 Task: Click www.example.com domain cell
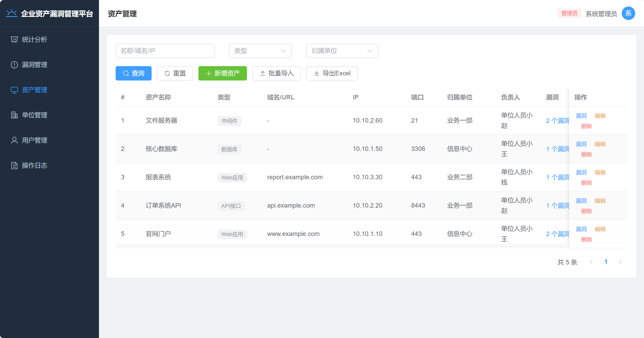point(293,234)
